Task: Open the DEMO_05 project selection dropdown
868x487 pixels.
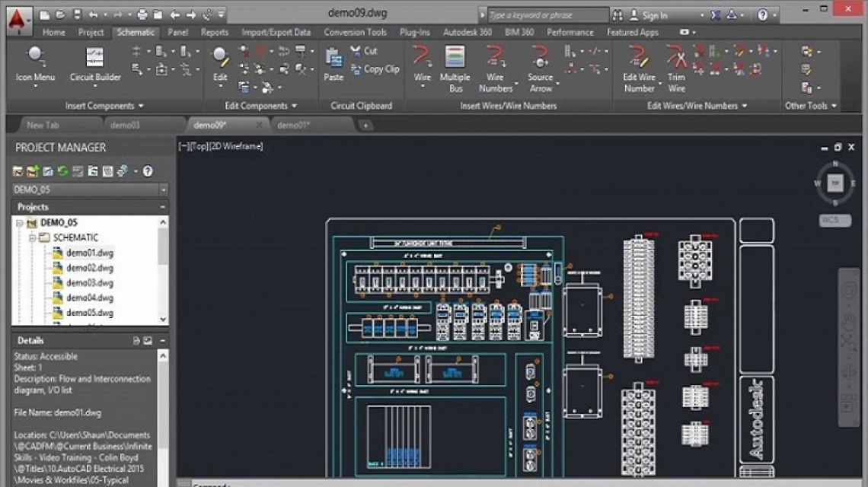Action: tap(163, 189)
